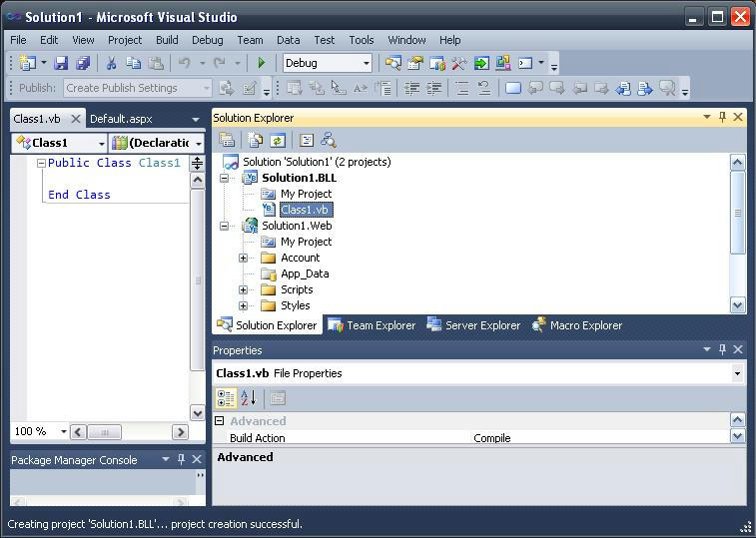Switch to the Team Explorer tab

tap(372, 325)
